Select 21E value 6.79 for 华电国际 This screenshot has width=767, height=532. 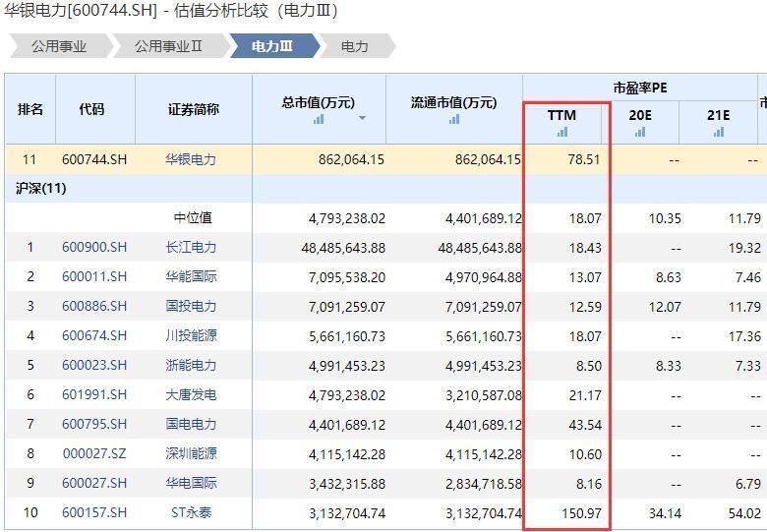[x=748, y=484]
